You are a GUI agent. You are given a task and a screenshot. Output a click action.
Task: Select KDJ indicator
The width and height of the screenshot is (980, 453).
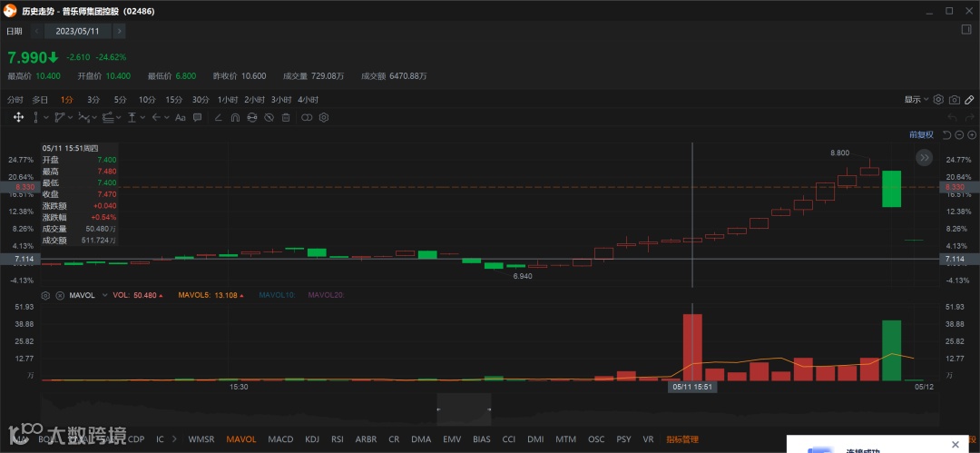pyautogui.click(x=312, y=439)
